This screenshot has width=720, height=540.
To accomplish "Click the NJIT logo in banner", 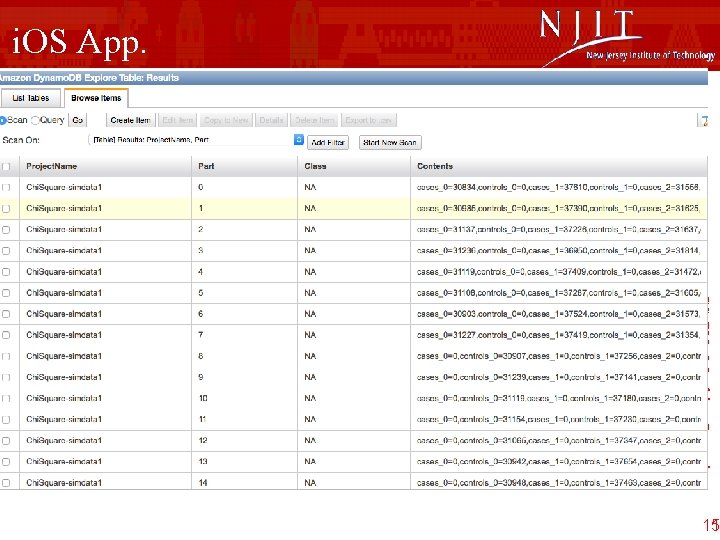I will (x=627, y=37).
